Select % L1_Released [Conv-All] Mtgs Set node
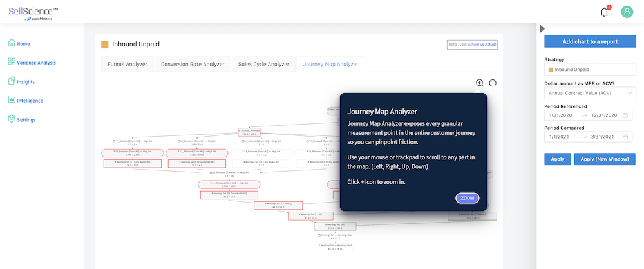The width and height of the screenshot is (644, 269). pos(229,184)
